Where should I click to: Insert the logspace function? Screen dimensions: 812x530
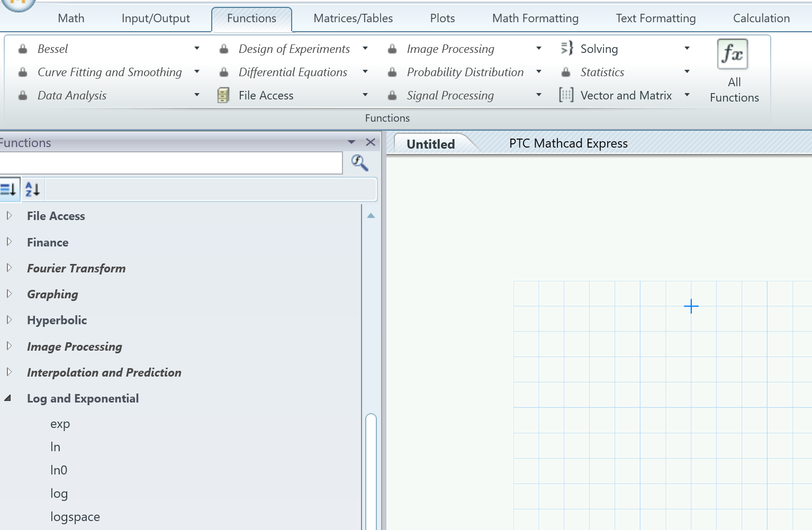tap(75, 517)
